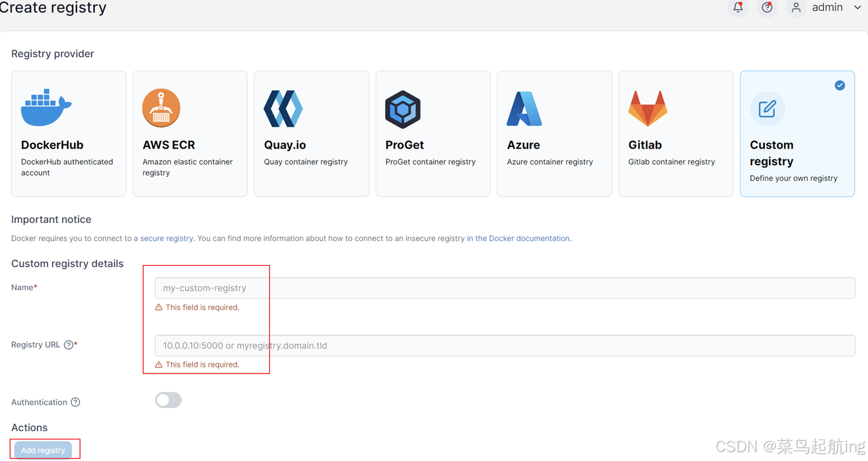The image size is (868, 461).
Task: Click 'Gitlab container registry' description
Action: coord(672,162)
